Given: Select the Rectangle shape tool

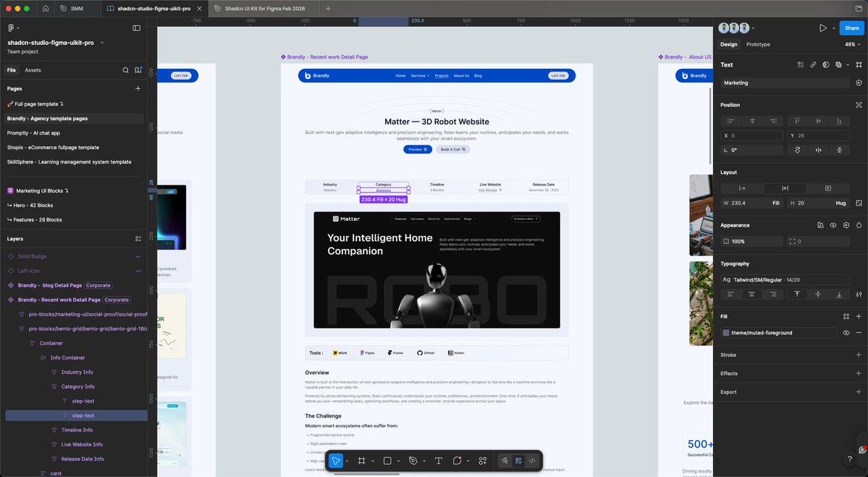Looking at the screenshot, I should click(387, 460).
